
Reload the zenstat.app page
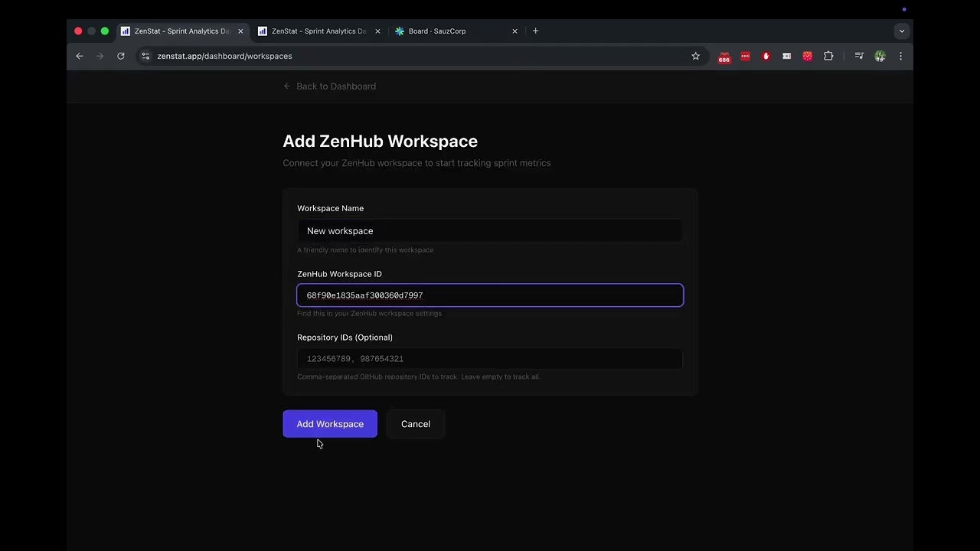(x=120, y=56)
